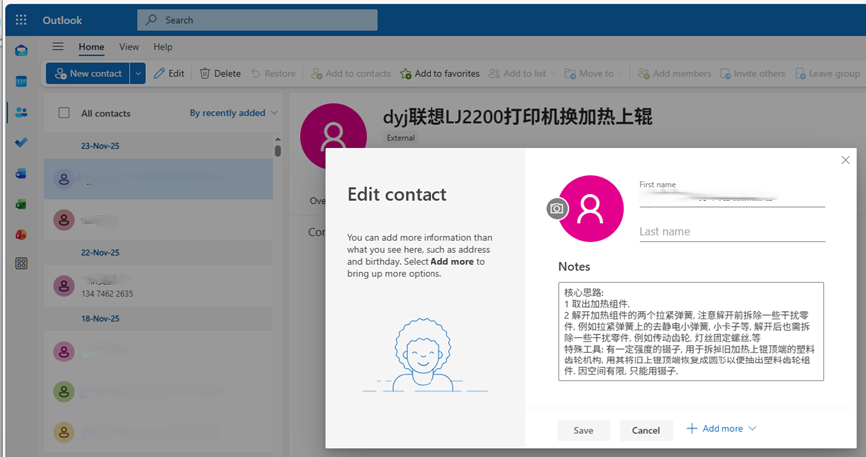Click the 18-Nov-25 date group header
Image resolution: width=866 pixels, height=457 pixels.
click(x=100, y=319)
